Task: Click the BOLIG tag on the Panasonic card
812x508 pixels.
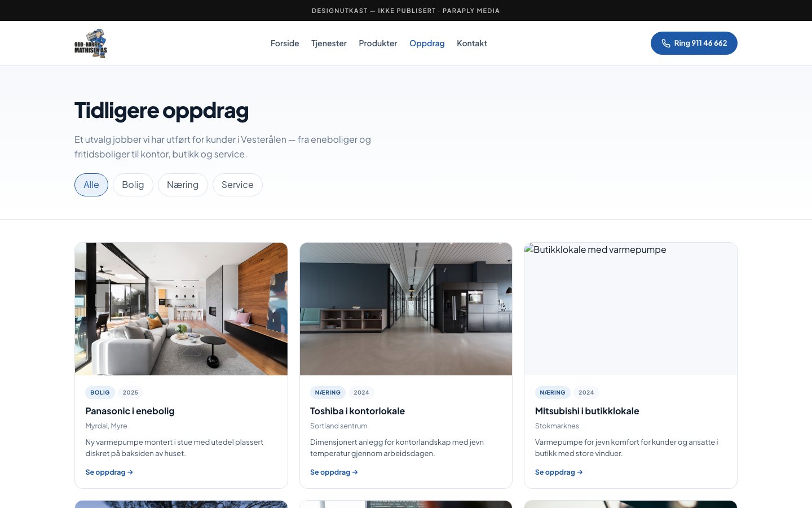Action: click(x=100, y=392)
